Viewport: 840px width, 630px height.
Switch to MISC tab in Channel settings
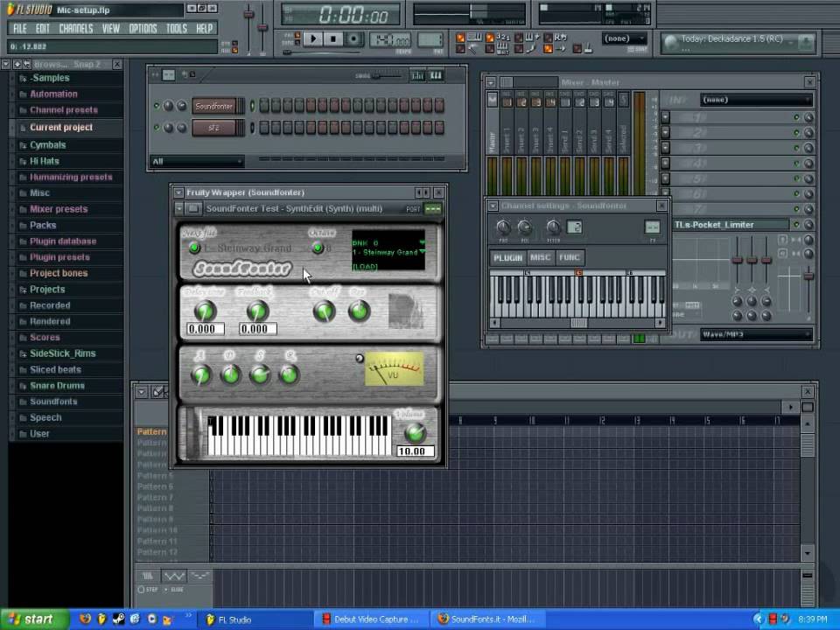(540, 257)
